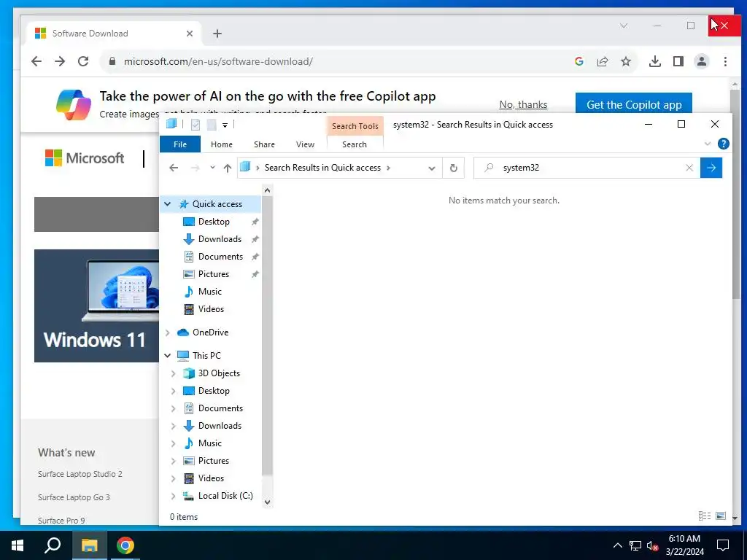Open Explorer help question mark

(x=723, y=144)
